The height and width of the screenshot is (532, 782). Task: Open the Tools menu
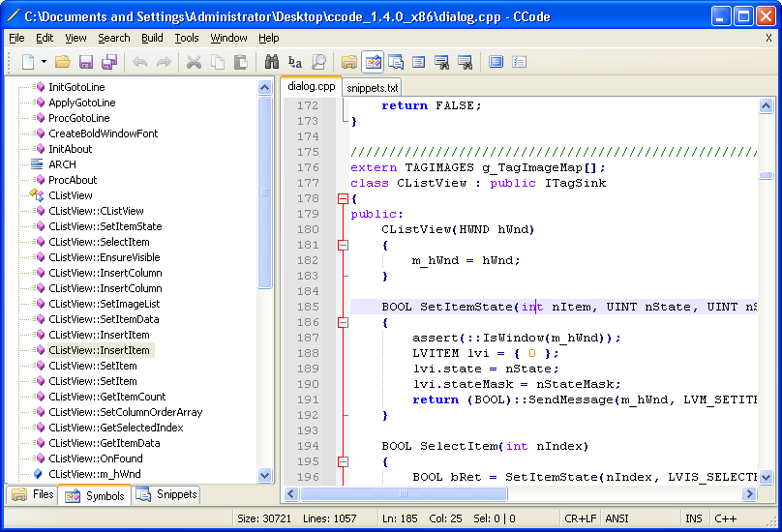point(187,38)
